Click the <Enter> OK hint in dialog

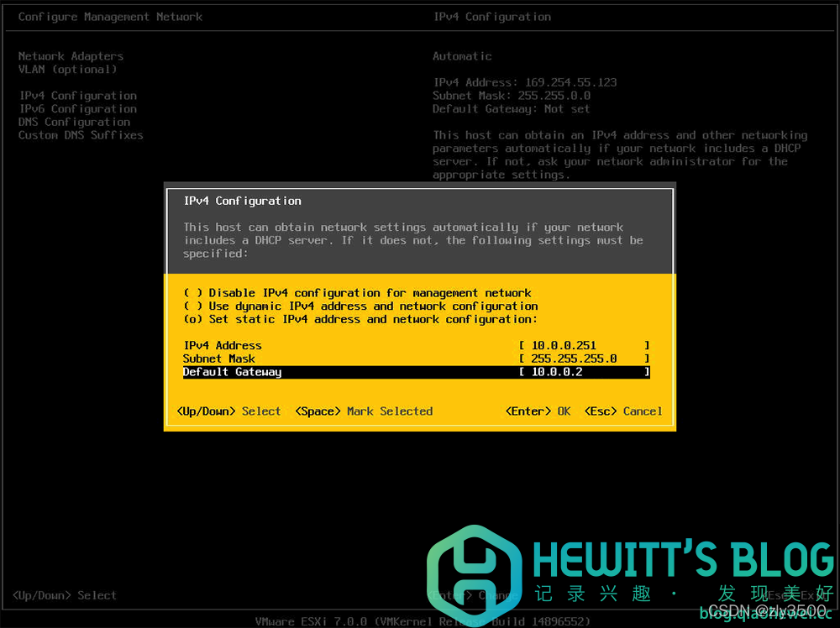538,411
